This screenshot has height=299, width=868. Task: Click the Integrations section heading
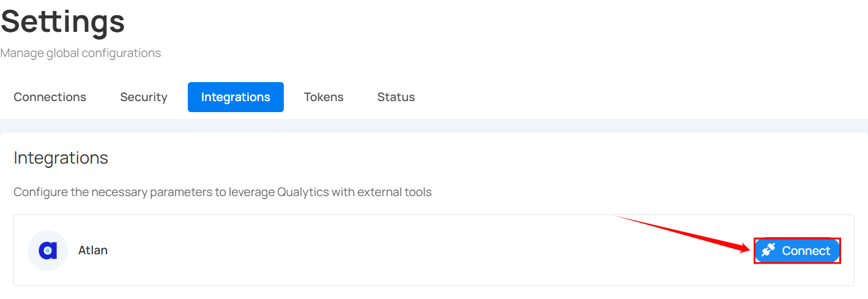point(61,158)
